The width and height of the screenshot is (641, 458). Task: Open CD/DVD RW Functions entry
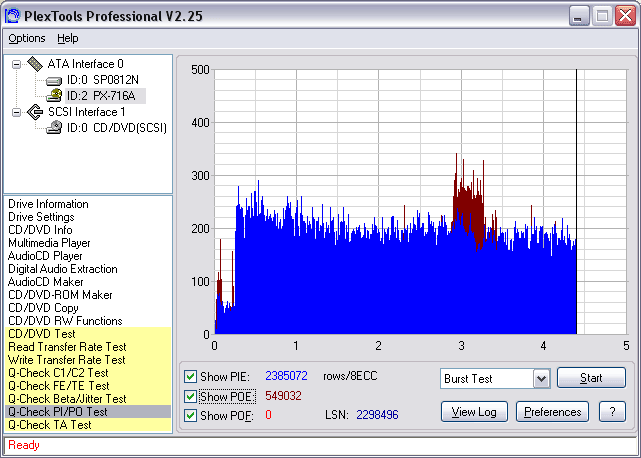[65, 321]
